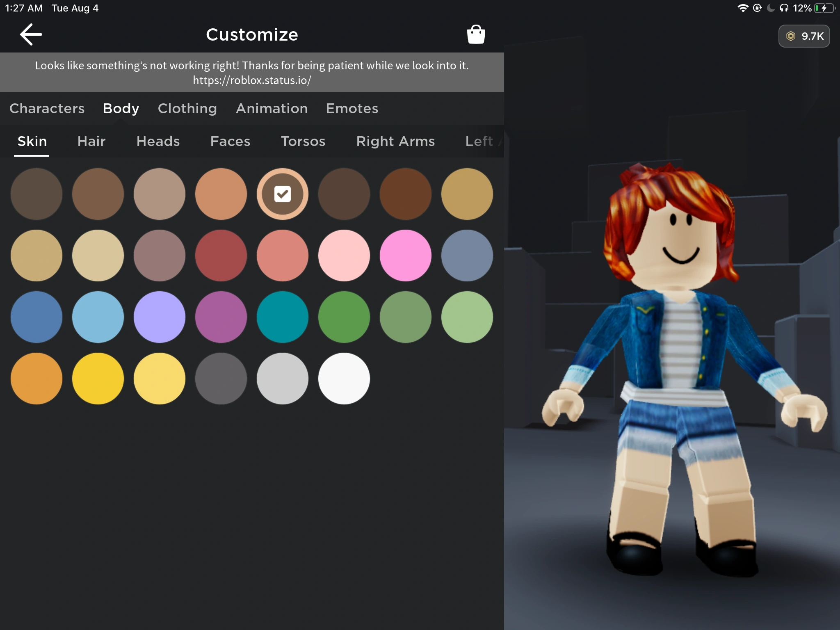Select the golden tan skin color

coord(467,194)
